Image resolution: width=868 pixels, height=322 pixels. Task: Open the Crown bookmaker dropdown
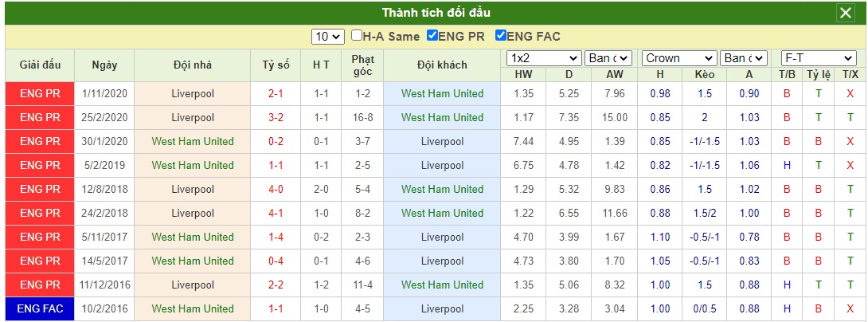680,58
